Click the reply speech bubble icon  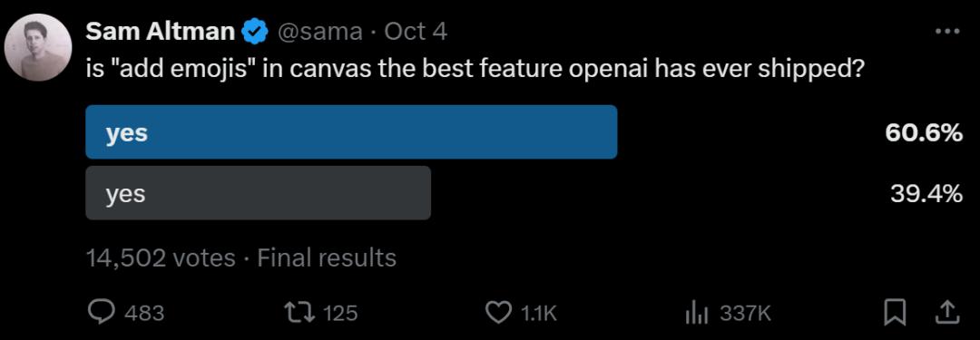102,312
